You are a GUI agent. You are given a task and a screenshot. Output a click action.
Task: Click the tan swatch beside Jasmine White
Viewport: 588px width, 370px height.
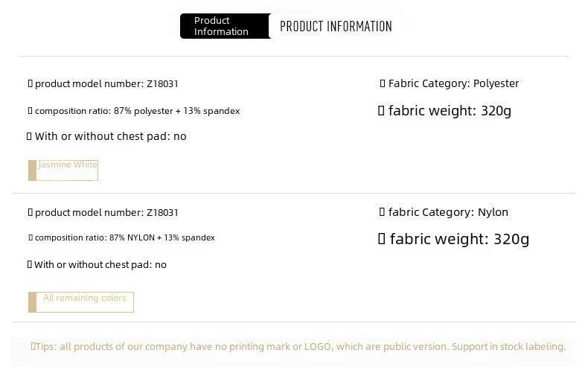coord(32,170)
